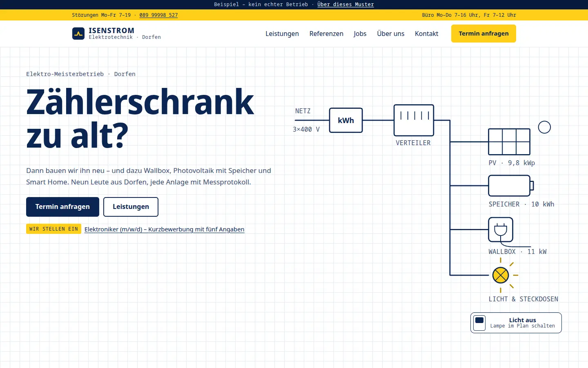Open the Über dieses Muster link
This screenshot has width=588, height=368.
pos(345,4)
